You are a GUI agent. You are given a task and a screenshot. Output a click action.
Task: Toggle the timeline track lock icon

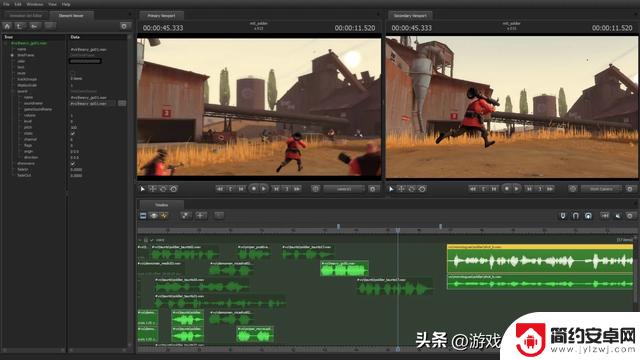(x=146, y=240)
